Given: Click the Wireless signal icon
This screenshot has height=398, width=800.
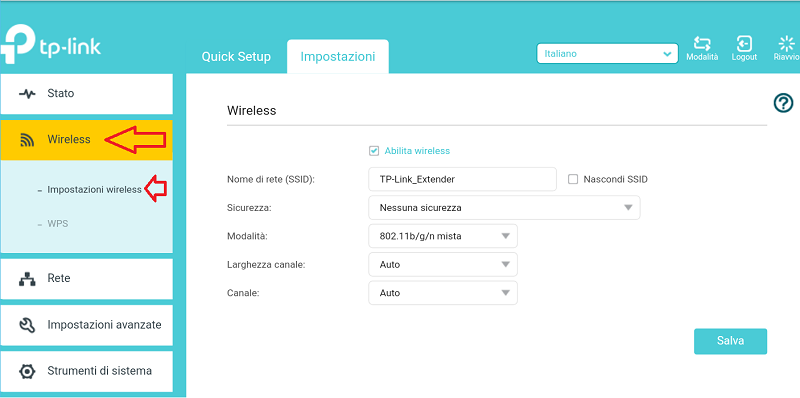Looking at the screenshot, I should click(27, 140).
